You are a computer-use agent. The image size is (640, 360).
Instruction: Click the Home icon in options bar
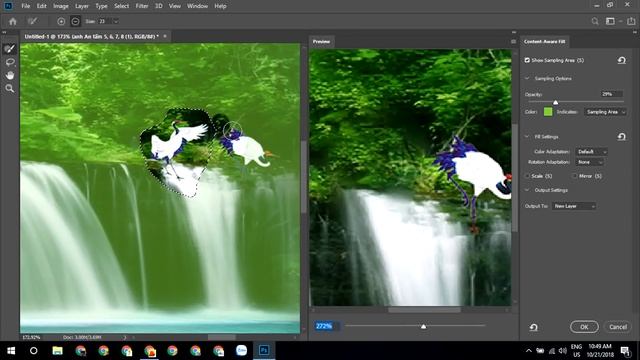coord(13,21)
